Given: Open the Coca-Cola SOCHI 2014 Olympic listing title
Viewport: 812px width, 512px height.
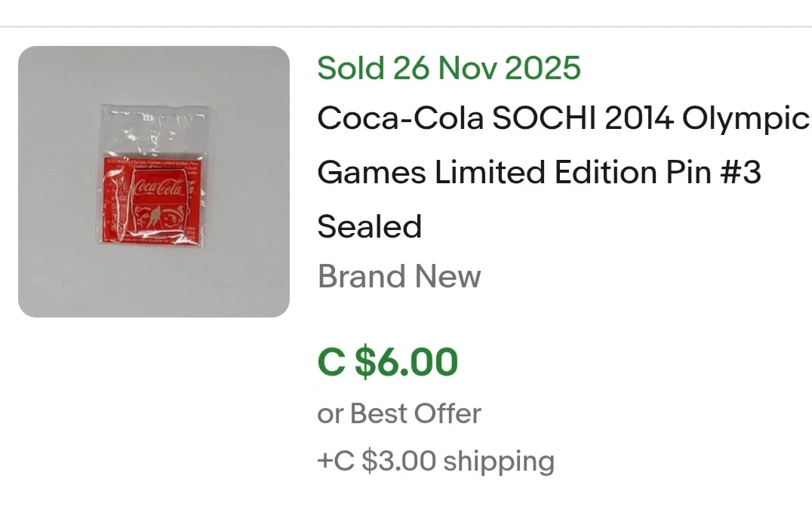Looking at the screenshot, I should click(563, 119).
